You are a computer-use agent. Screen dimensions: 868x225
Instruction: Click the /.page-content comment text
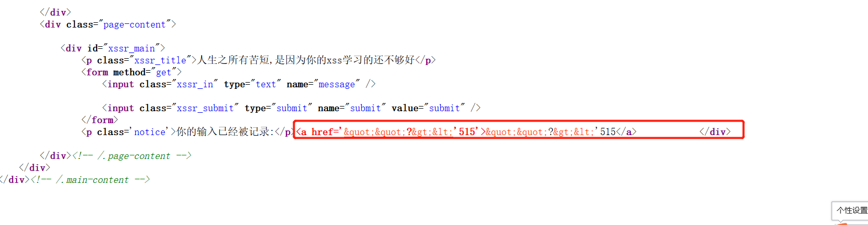(134, 156)
